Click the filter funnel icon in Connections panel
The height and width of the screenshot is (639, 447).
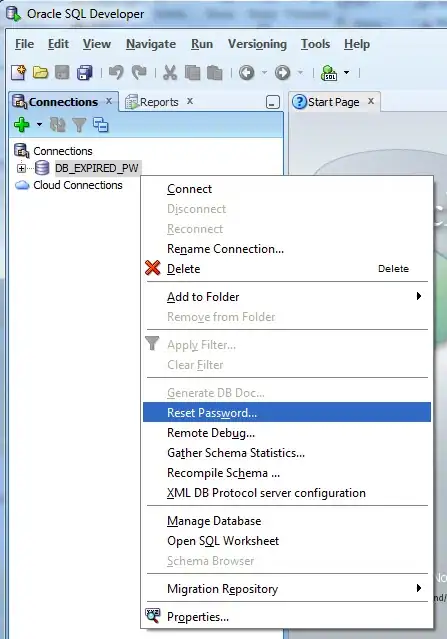(79, 125)
